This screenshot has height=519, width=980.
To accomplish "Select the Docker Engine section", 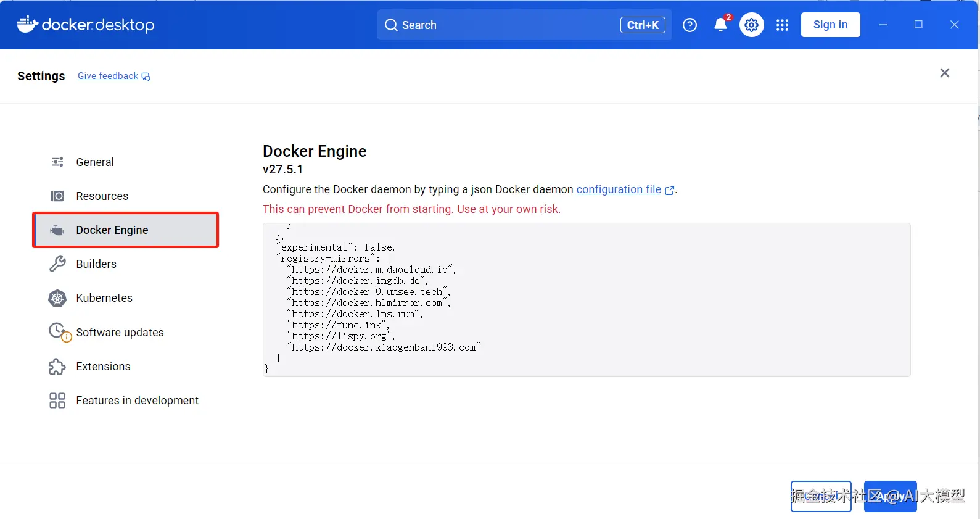I will coord(126,230).
